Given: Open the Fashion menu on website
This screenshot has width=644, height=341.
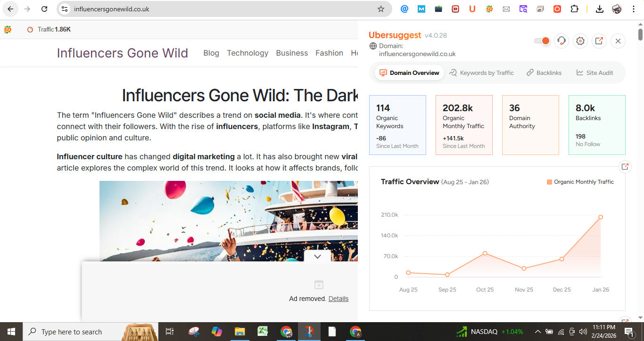Looking at the screenshot, I should click(x=330, y=53).
